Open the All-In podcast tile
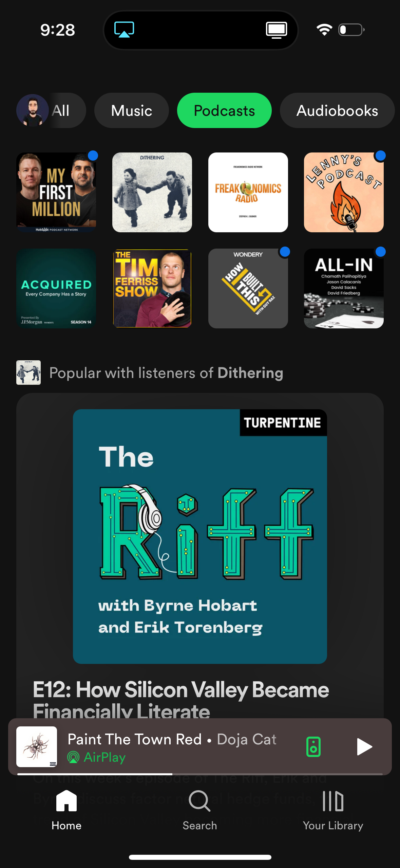Image resolution: width=400 pixels, height=868 pixels. [344, 288]
